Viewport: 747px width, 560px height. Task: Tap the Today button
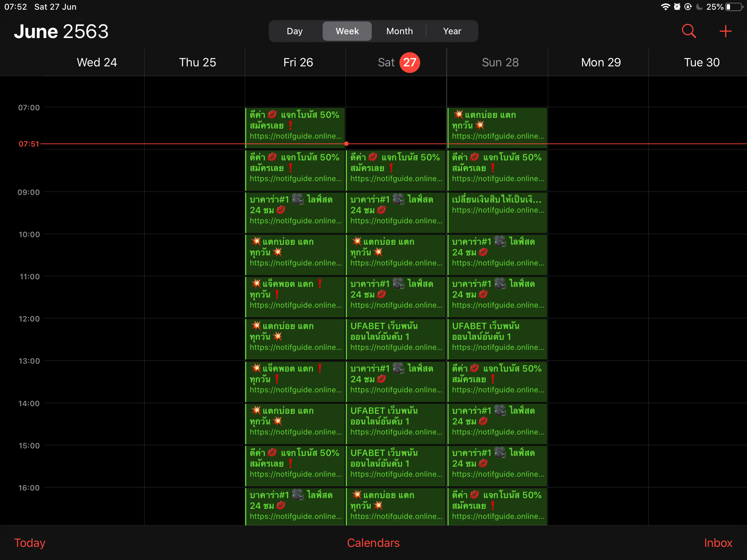pyautogui.click(x=30, y=543)
